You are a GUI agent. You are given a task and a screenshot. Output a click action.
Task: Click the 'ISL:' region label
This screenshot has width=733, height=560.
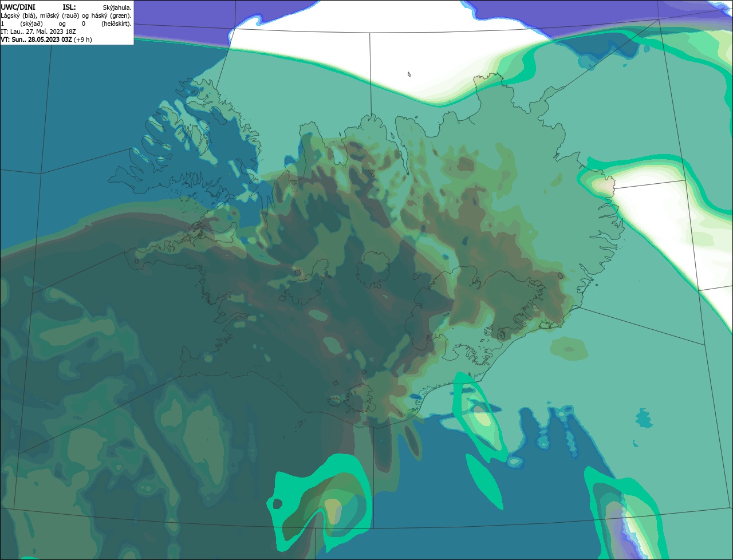click(69, 7)
